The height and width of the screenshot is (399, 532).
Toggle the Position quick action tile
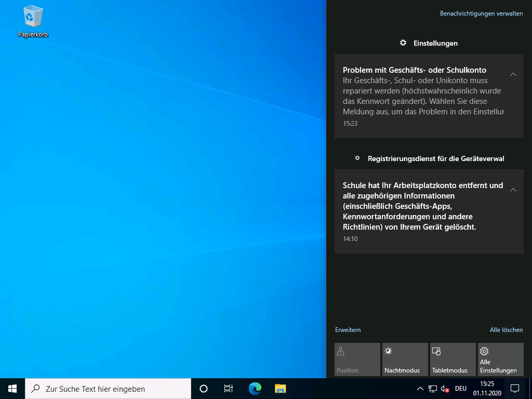tap(357, 360)
